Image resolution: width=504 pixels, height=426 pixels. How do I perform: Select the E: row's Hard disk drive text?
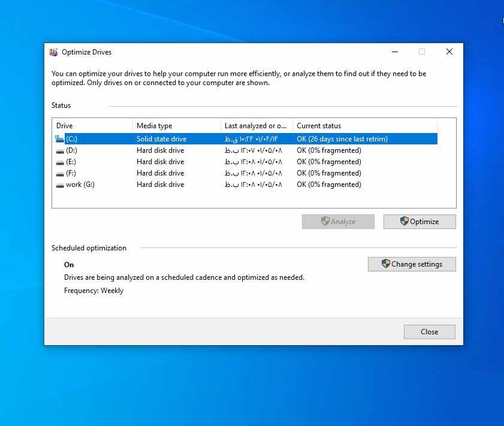click(160, 162)
